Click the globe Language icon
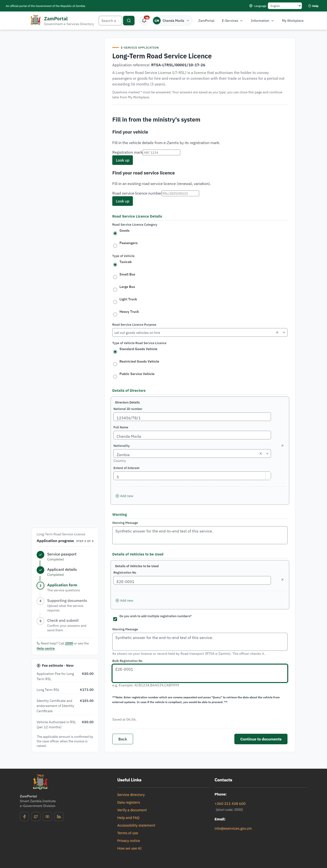 (x=251, y=6)
